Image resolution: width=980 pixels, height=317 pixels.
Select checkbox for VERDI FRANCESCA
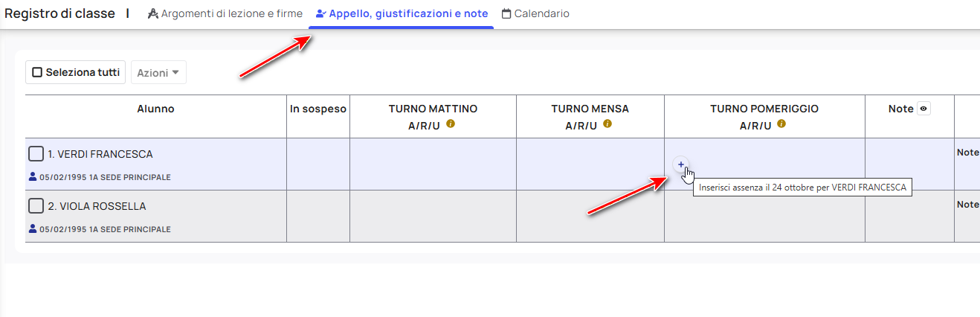click(36, 154)
